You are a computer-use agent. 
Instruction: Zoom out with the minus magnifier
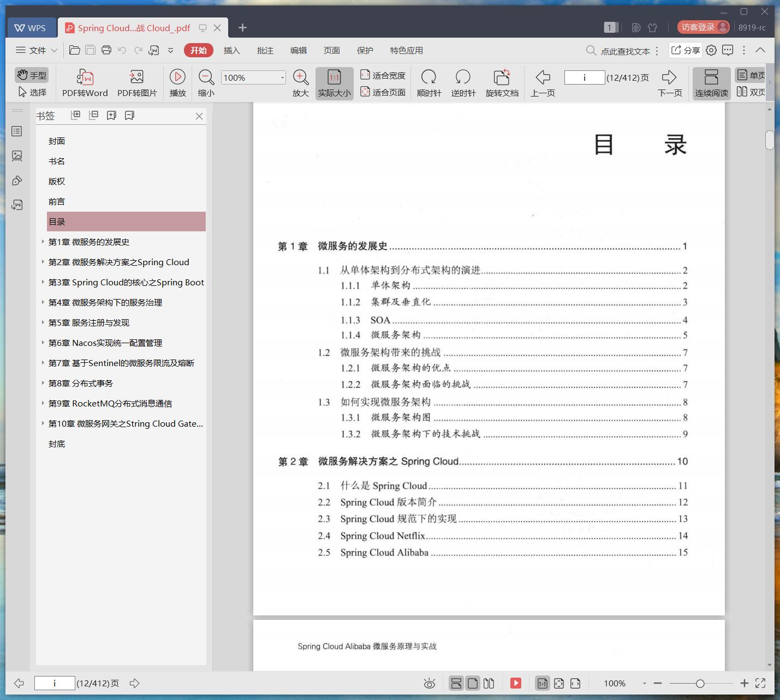[x=206, y=83]
